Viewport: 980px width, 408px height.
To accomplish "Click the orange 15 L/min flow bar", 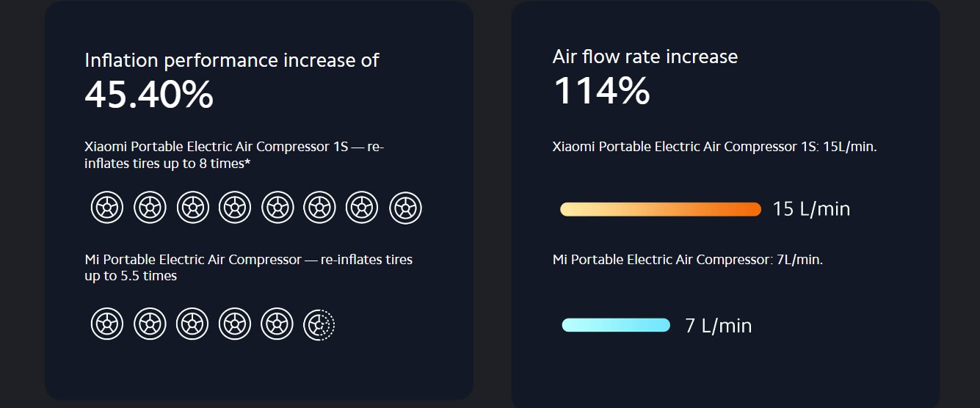I will (660, 209).
